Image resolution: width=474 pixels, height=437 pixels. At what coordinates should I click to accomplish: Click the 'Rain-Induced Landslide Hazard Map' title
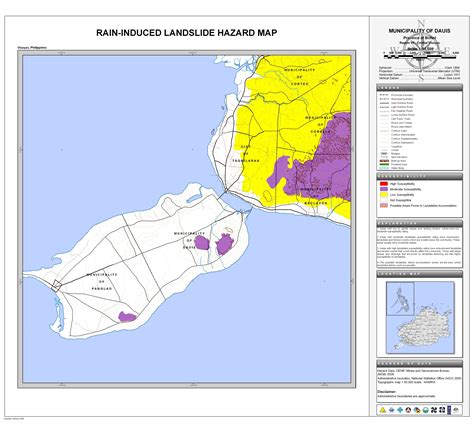[187, 33]
